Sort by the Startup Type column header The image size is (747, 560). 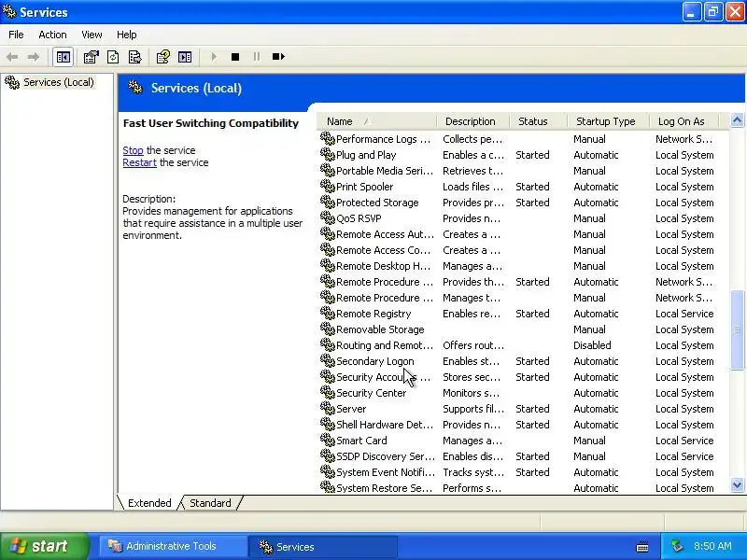coord(608,121)
